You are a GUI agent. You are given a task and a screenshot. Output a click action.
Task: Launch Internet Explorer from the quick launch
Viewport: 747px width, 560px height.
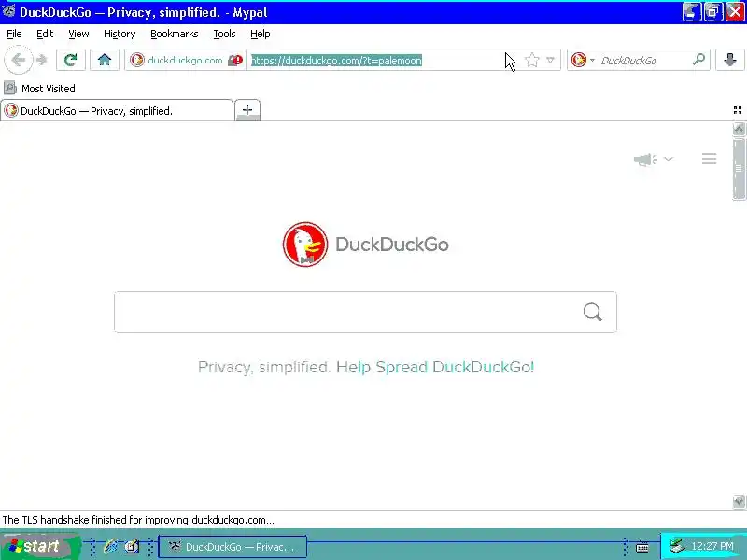click(x=110, y=546)
